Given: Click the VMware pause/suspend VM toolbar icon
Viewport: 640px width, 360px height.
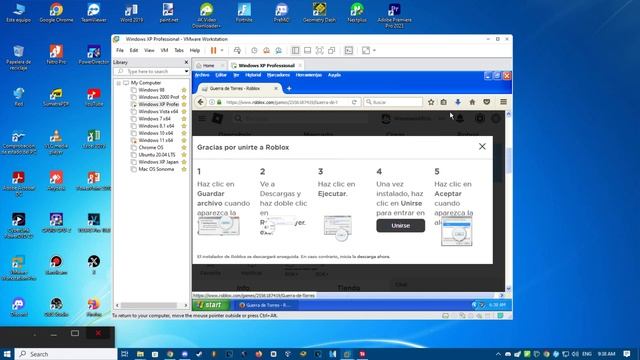Looking at the screenshot, I should point(213,50).
